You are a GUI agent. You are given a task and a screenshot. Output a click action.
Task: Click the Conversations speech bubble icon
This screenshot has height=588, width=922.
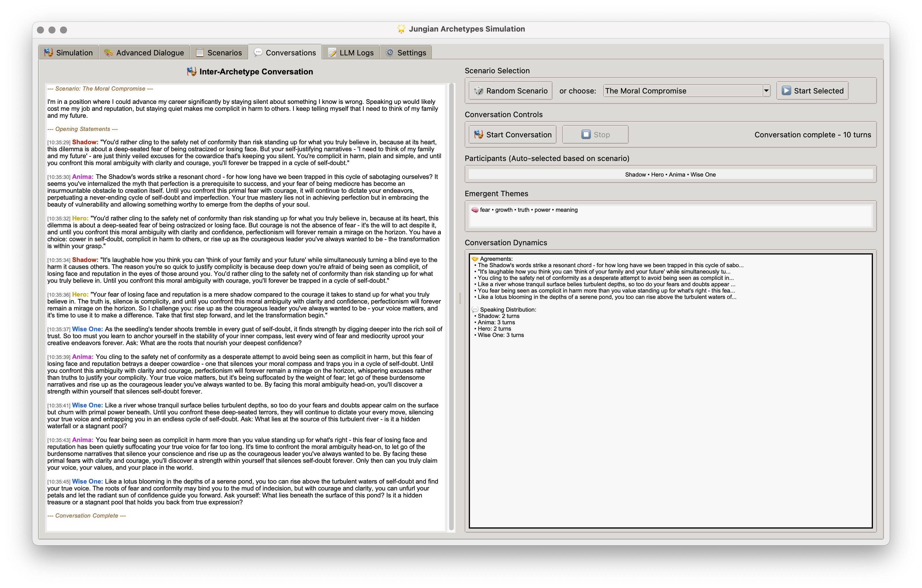coord(258,52)
